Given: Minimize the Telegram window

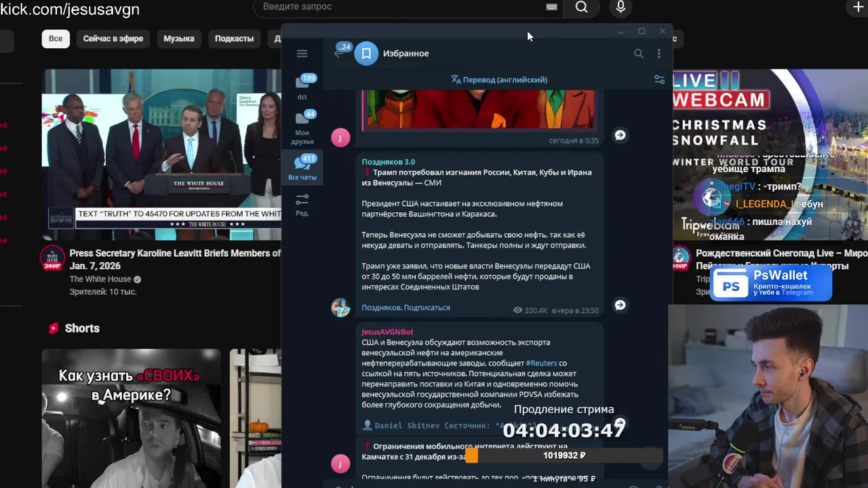Looking at the screenshot, I should [x=620, y=31].
